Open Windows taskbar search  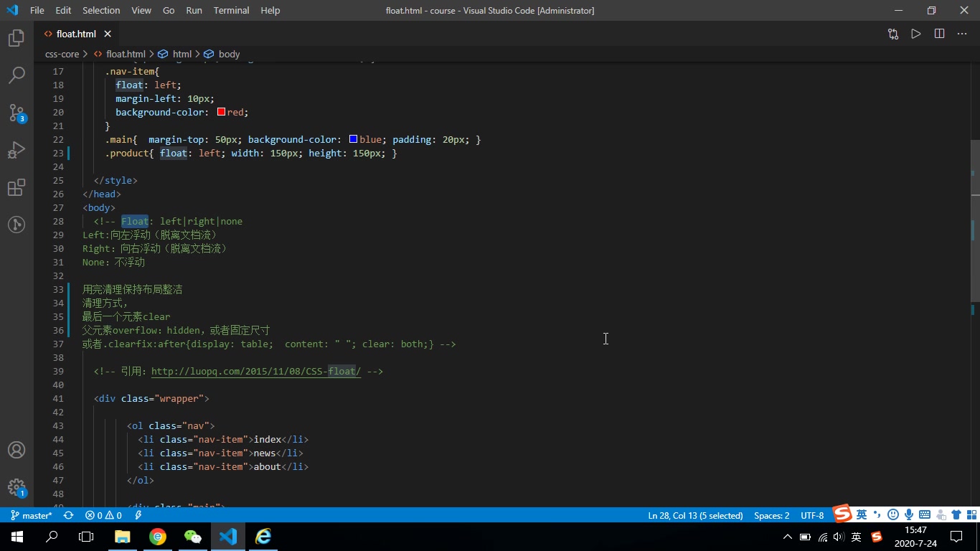52,537
